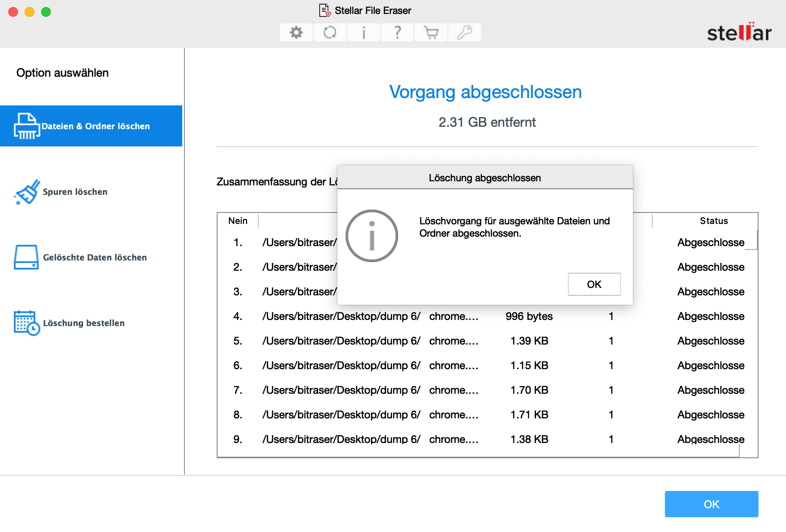
Task: Click the Stellar File Eraser title icon
Action: (x=325, y=10)
